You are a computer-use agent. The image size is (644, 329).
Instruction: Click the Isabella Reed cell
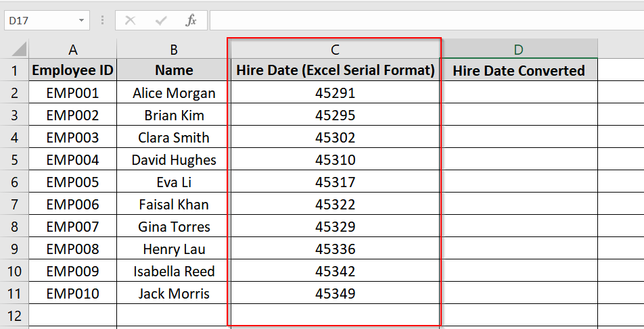(174, 270)
